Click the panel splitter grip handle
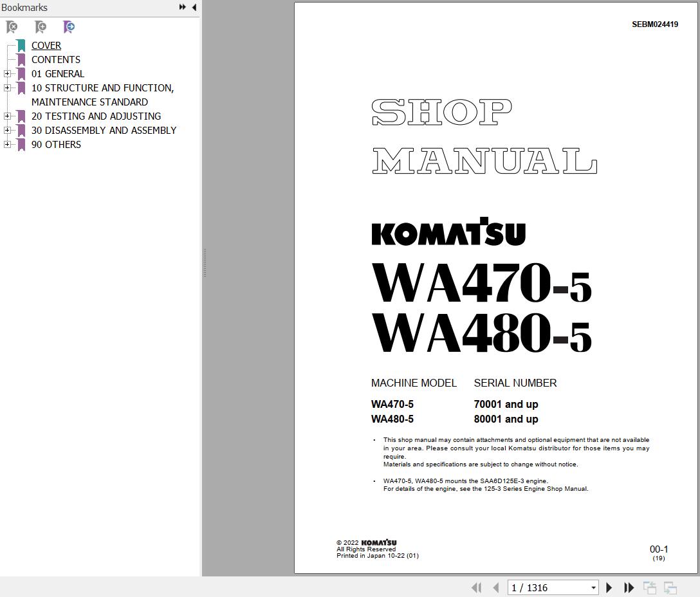 coord(205,262)
